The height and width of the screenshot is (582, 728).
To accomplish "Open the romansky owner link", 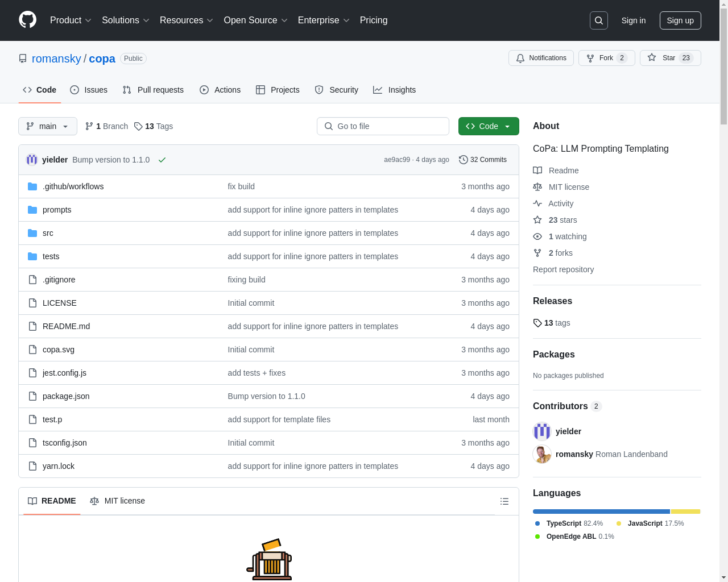I will pyautogui.click(x=56, y=59).
